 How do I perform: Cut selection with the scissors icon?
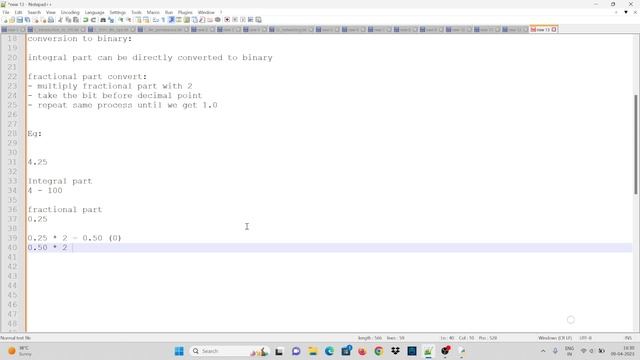pyautogui.click(x=60, y=20)
